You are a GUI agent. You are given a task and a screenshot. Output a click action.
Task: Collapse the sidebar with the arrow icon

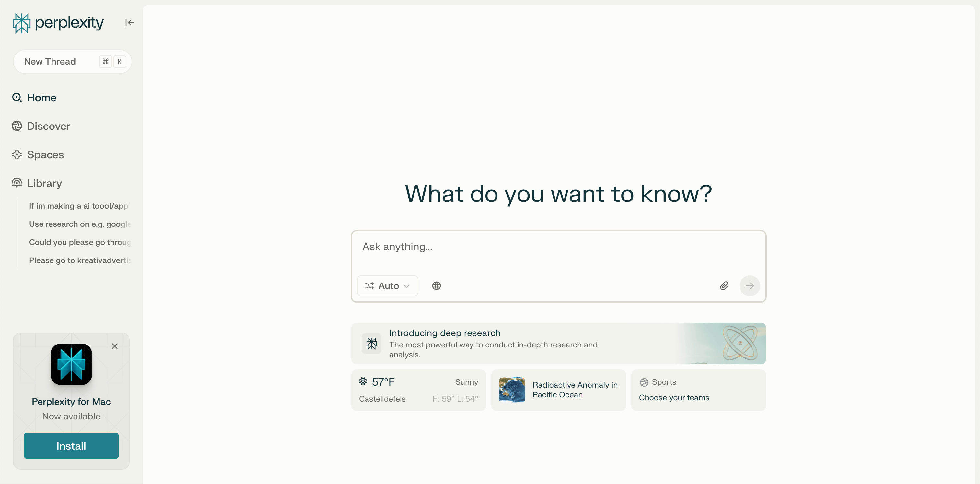click(129, 22)
